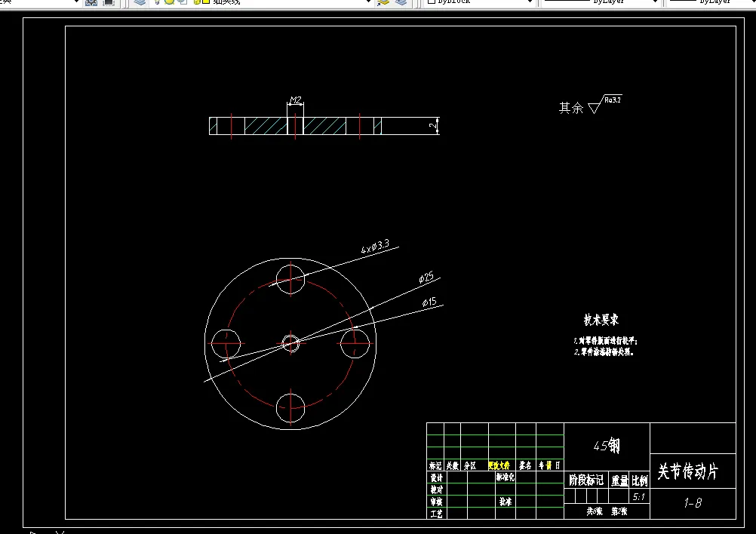Select the 阶段标记 title block label
The height and width of the screenshot is (534, 756).
click(586, 480)
